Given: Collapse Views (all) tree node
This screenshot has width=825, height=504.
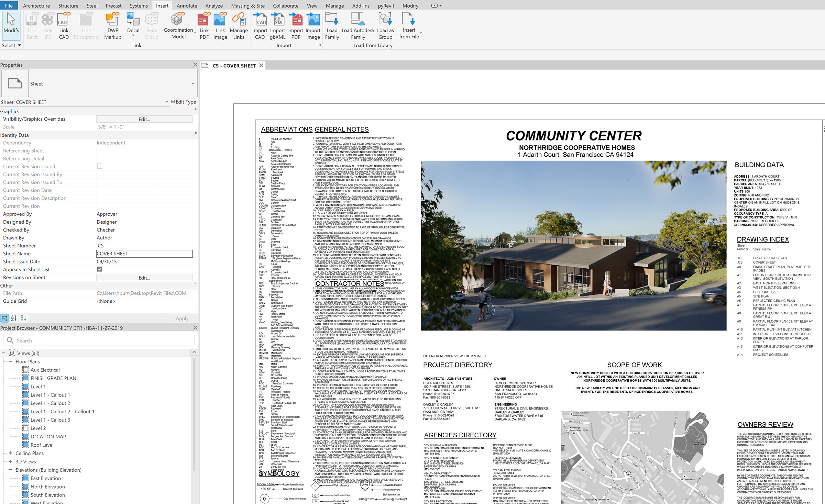Looking at the screenshot, I should click(4, 353).
